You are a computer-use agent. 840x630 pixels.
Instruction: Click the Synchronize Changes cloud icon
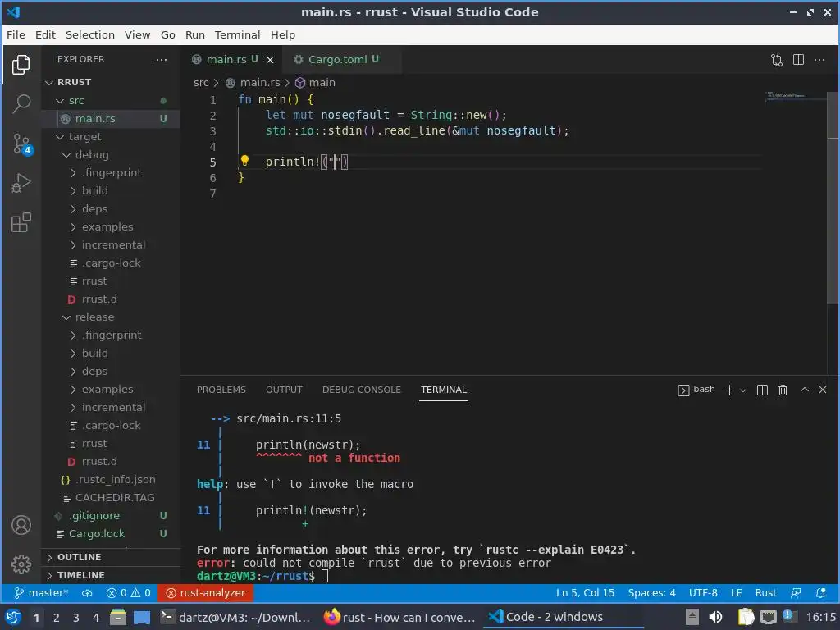point(87,593)
